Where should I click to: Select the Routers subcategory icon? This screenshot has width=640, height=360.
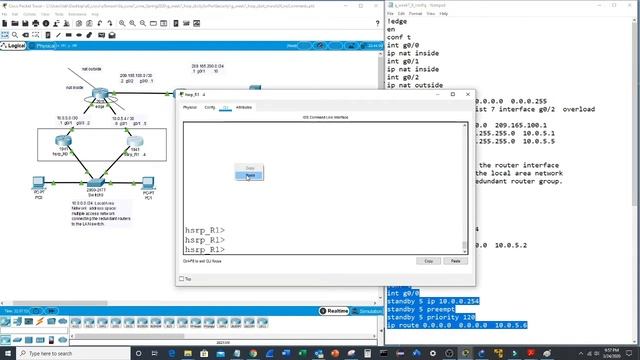6,340
